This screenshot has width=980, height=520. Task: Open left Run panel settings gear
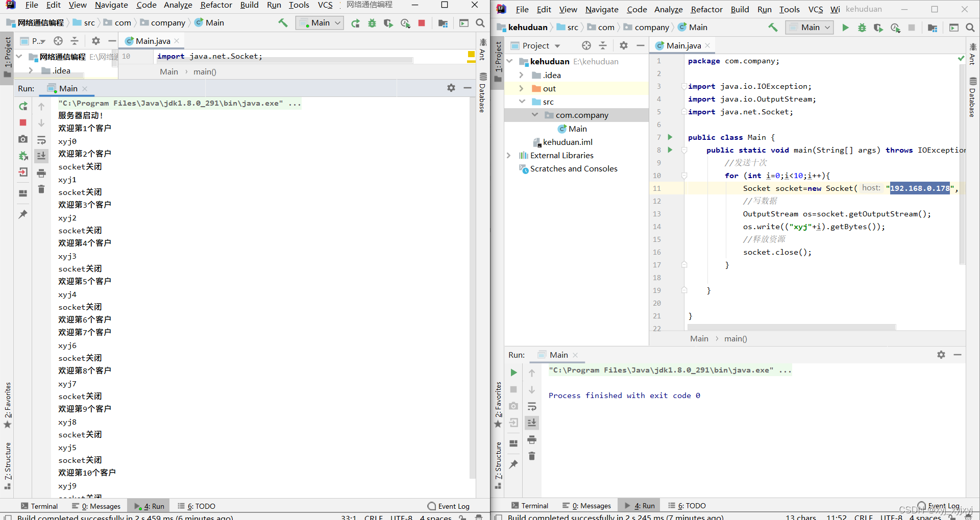[451, 88]
